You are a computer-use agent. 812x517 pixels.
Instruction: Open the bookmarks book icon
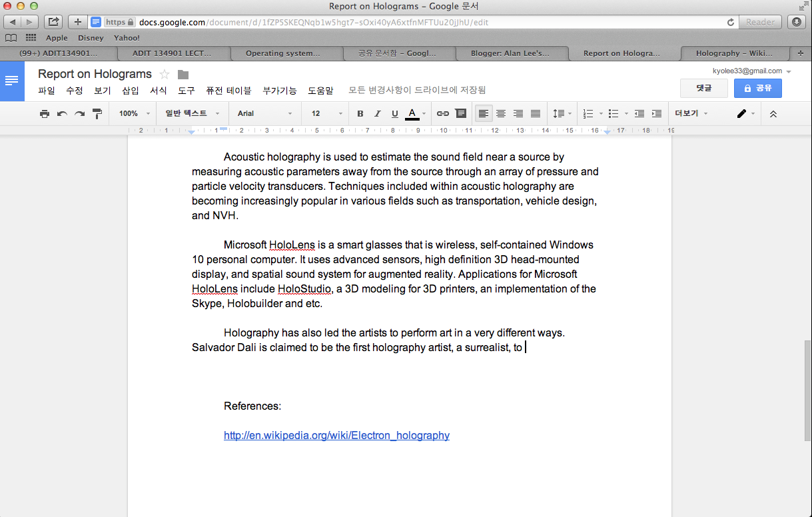point(11,38)
